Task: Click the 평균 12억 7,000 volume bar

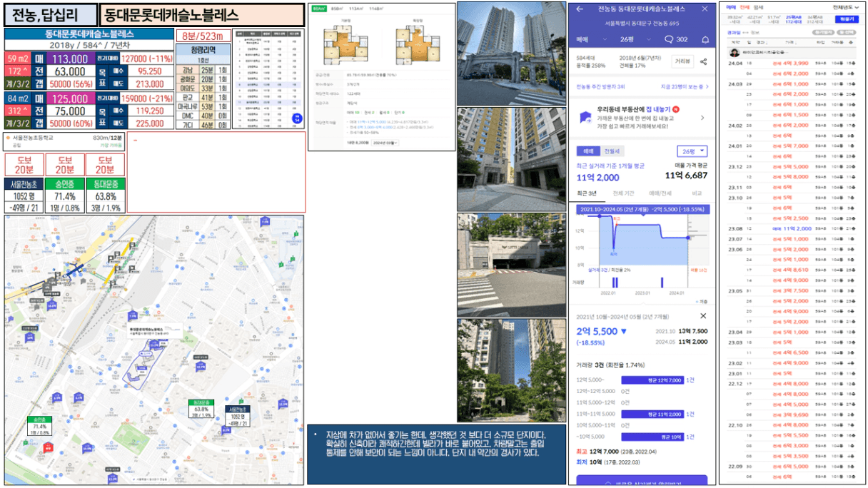Action: pyautogui.click(x=652, y=380)
